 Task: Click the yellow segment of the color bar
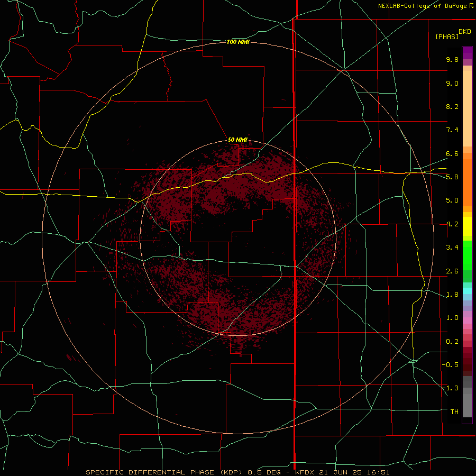[467, 226]
